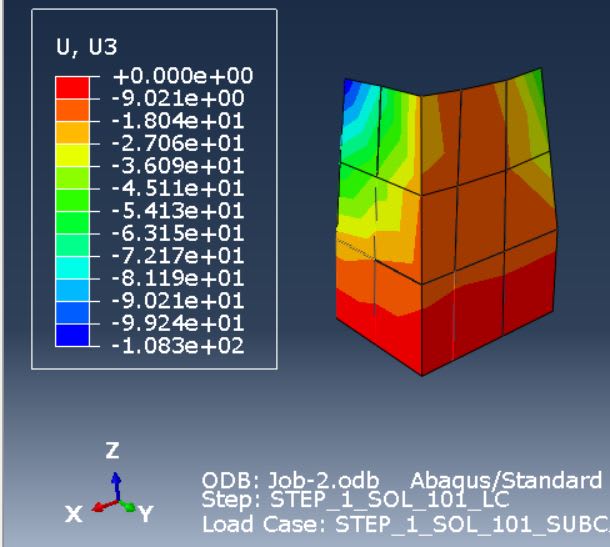Select the -9.021e+01 legend value
This screenshot has width=610, height=547.
[178, 301]
